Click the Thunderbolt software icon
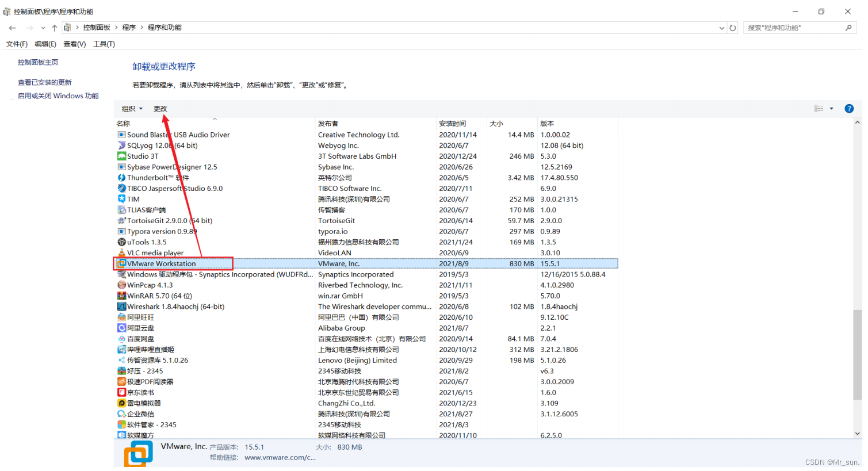The image size is (868, 471). 121,178
